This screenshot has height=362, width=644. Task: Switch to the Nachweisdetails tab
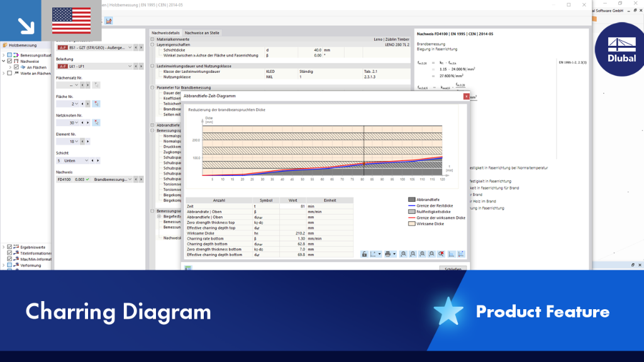point(165,33)
